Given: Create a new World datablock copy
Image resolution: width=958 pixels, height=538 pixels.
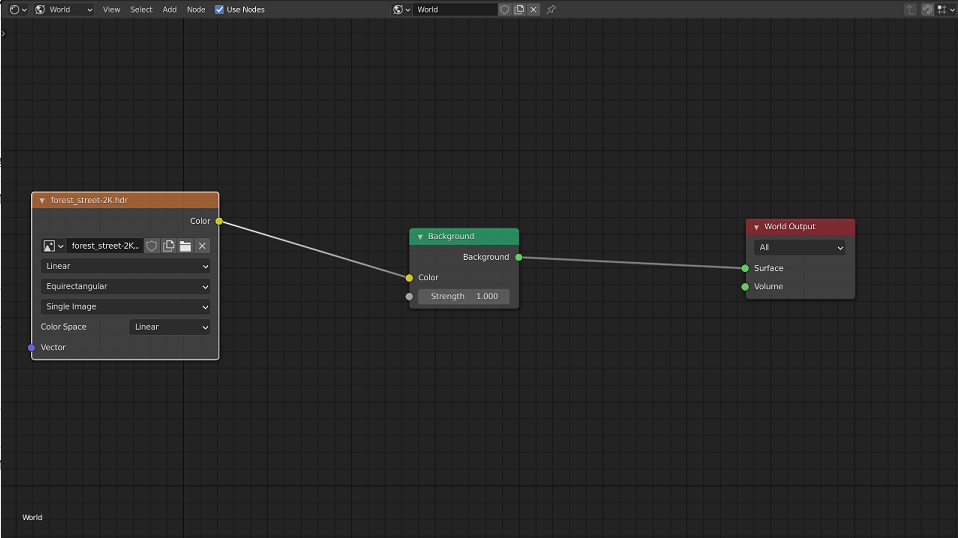Looking at the screenshot, I should click(x=519, y=9).
